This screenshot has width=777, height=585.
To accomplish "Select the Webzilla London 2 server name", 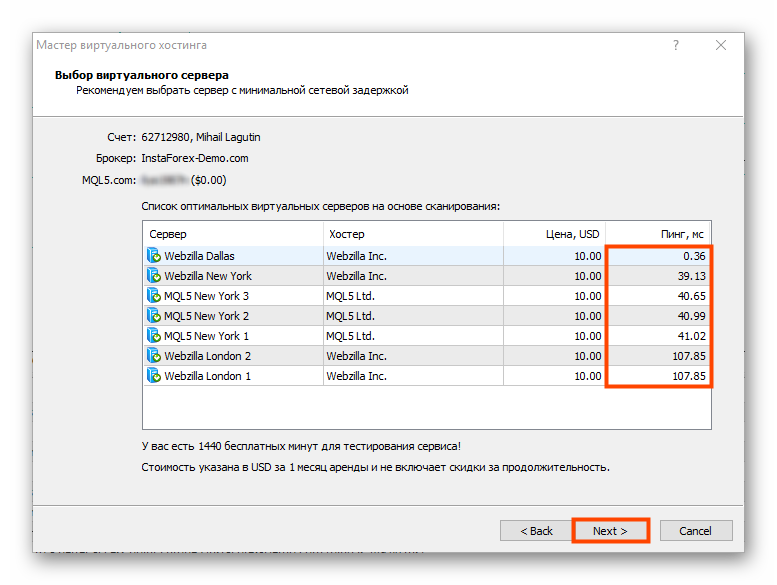I will (x=208, y=356).
